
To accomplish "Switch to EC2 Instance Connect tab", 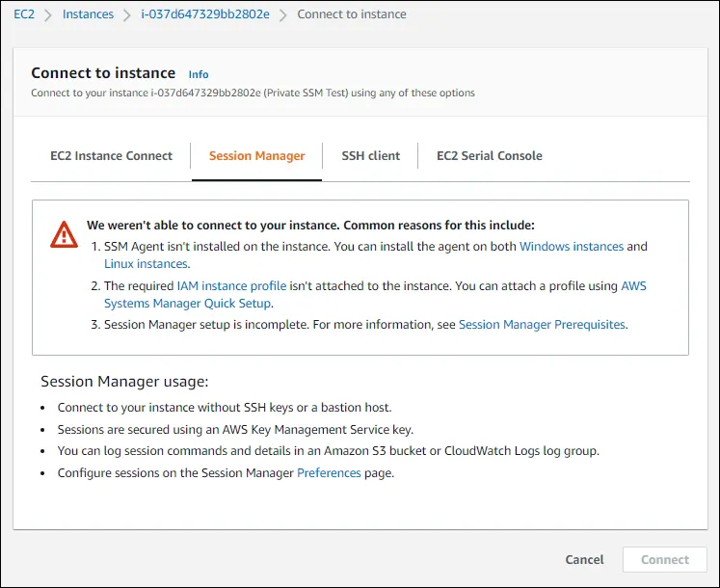I will 112,155.
